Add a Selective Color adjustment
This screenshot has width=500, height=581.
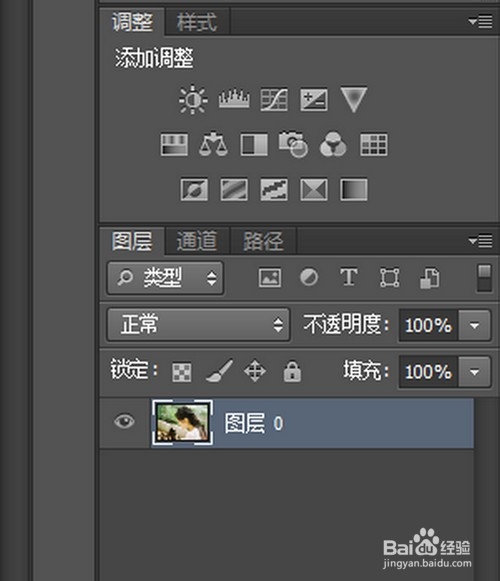click(x=314, y=189)
